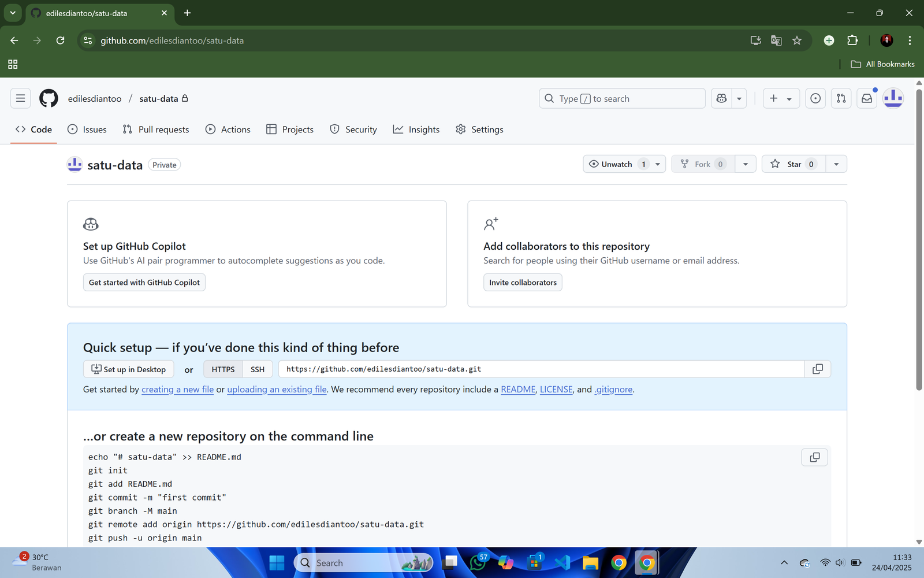This screenshot has width=924, height=578.
Task: Open uploading an existing file link
Action: 277,390
